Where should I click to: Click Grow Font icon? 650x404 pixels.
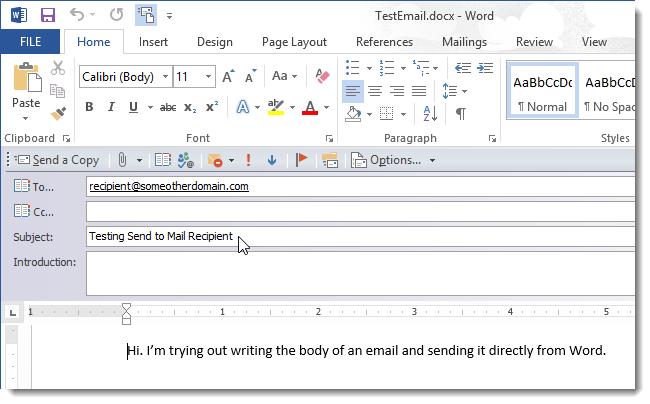(228, 77)
